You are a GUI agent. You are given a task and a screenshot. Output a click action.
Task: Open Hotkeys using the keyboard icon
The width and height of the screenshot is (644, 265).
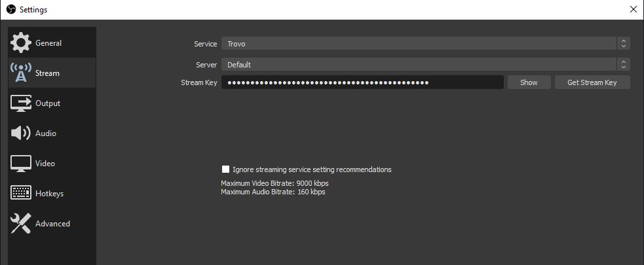click(x=21, y=194)
